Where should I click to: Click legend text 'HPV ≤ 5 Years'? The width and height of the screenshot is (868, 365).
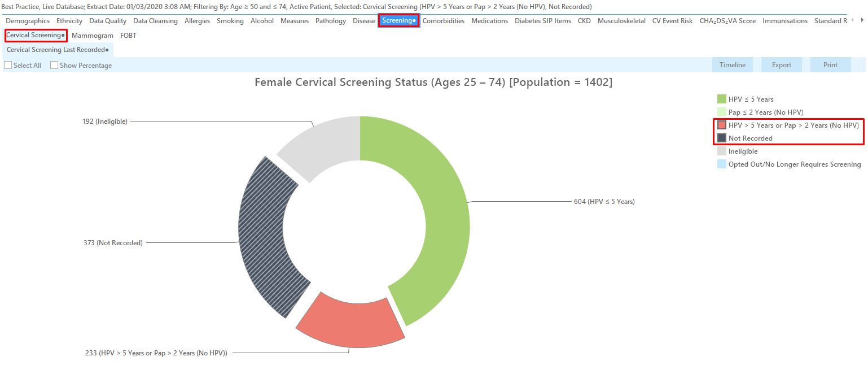point(751,99)
